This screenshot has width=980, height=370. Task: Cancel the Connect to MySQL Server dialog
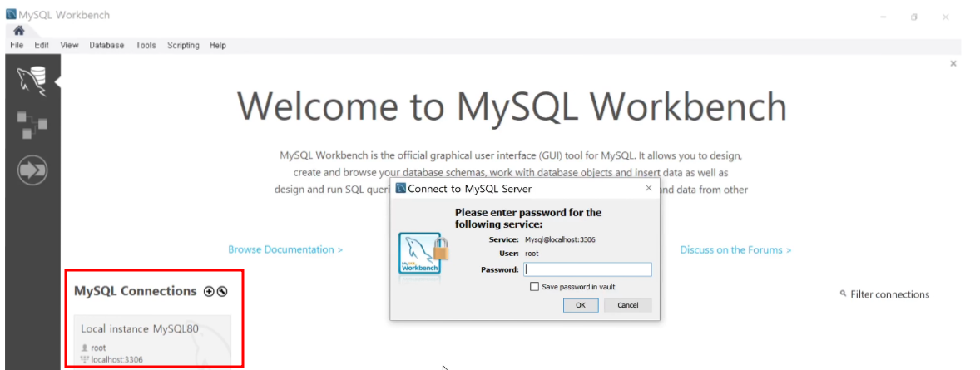tap(628, 305)
